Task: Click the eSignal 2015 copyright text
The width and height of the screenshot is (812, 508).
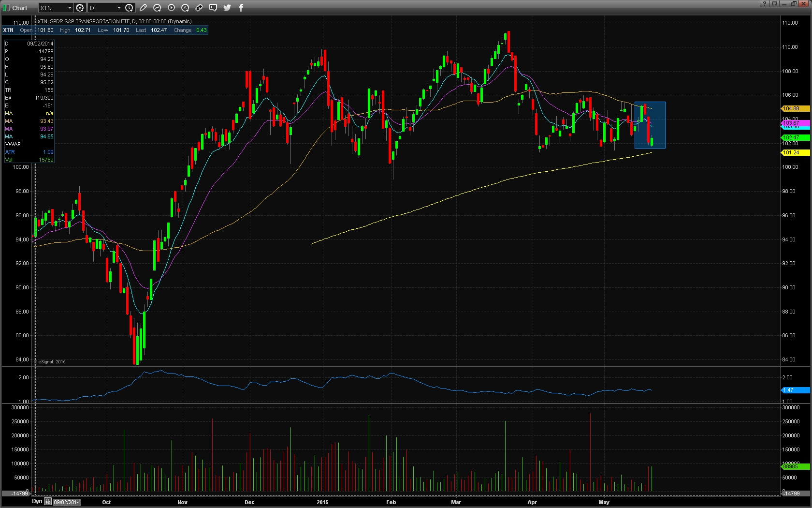Action: [x=50, y=361]
